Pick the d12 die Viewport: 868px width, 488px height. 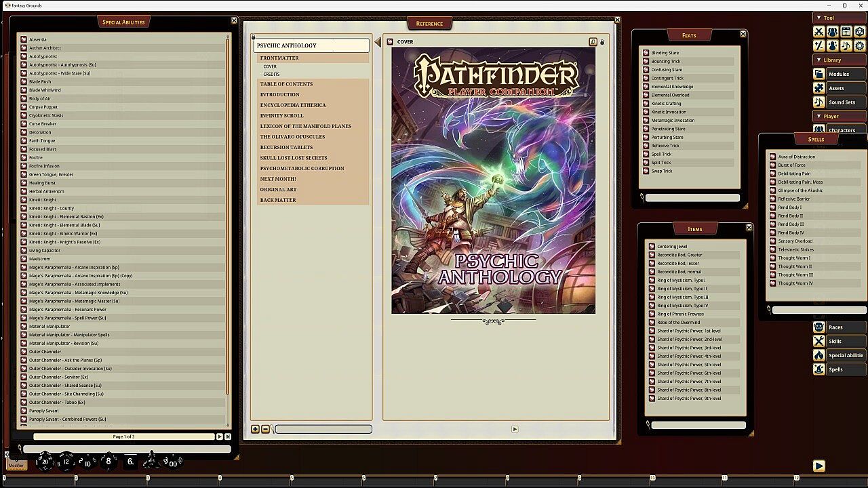point(66,462)
